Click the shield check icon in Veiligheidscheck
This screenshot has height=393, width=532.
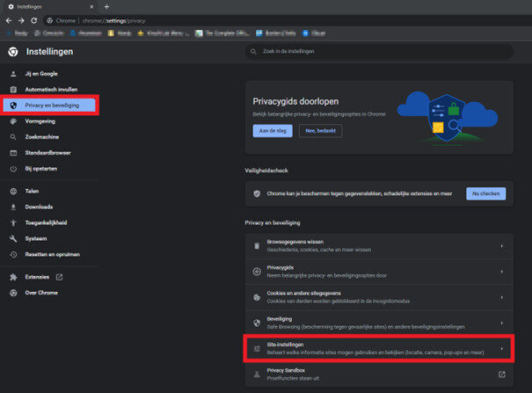257,193
